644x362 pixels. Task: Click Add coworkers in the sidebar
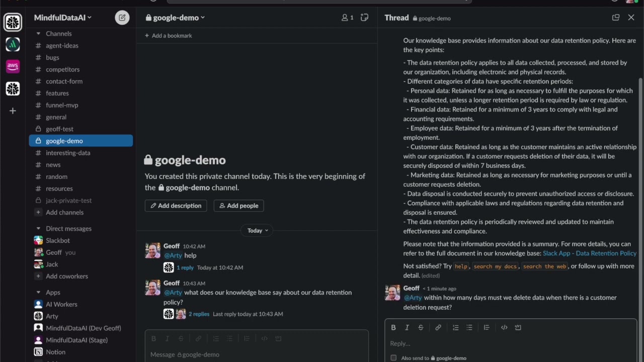pyautogui.click(x=81, y=276)
